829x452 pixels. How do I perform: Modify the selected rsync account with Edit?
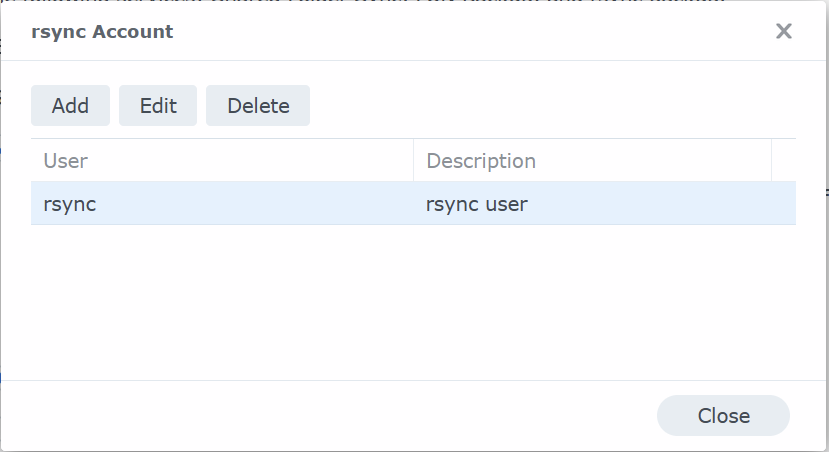[158, 106]
